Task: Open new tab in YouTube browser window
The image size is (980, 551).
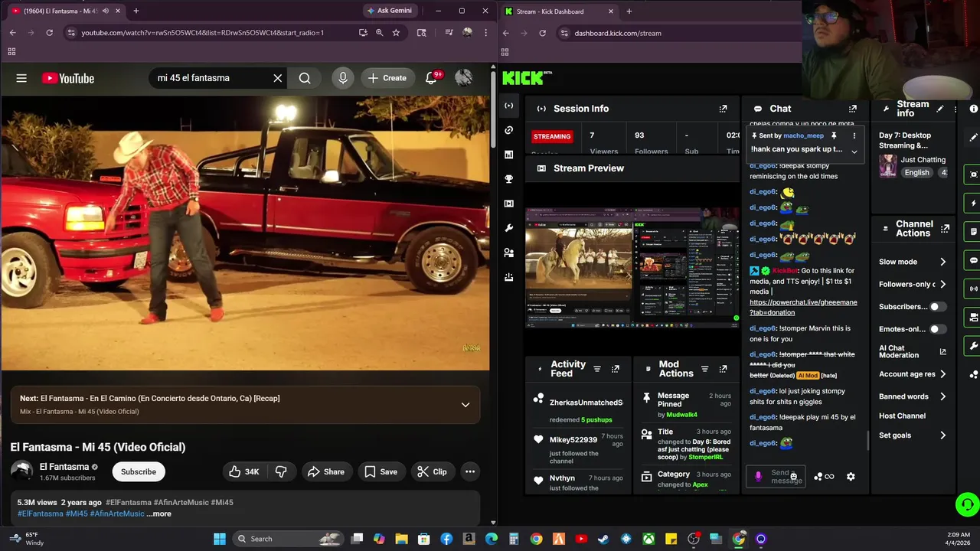Action: [x=136, y=11]
